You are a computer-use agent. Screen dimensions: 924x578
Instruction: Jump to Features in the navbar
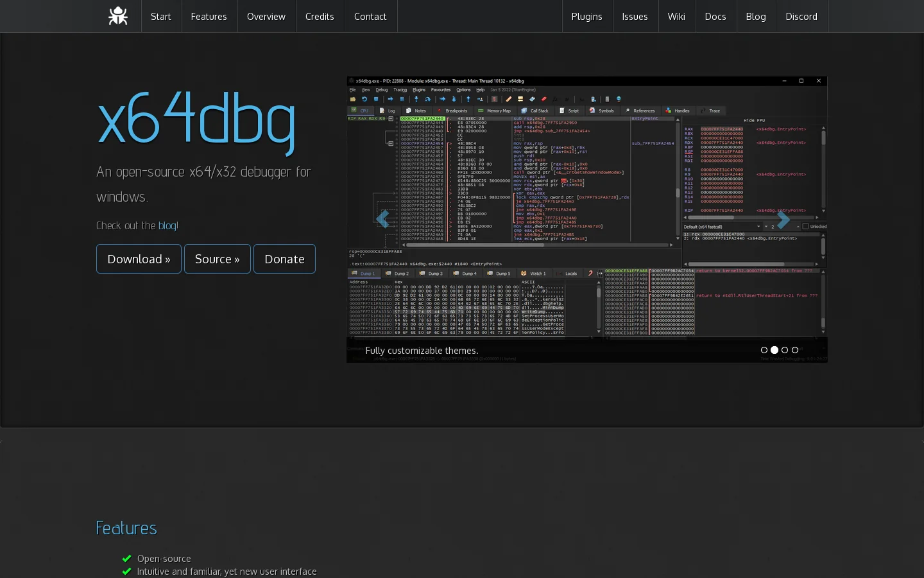(x=209, y=16)
